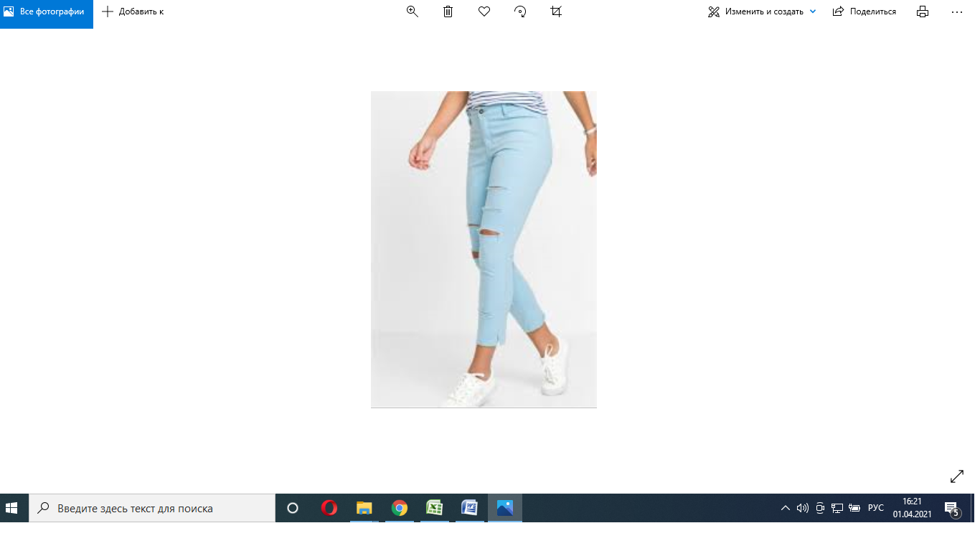The width and height of the screenshot is (980, 551).
Task: Switch input language РУС indicator
Action: point(876,508)
